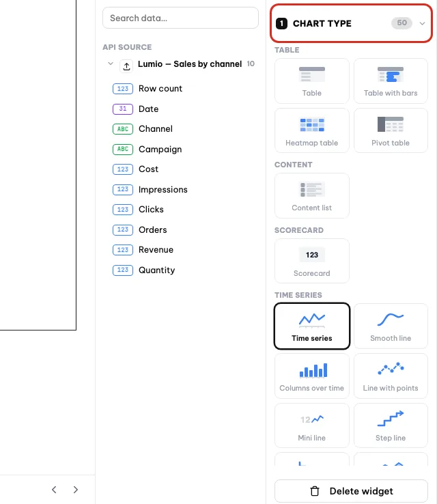
Task: Pick the Content list chart type
Action: pos(311,196)
